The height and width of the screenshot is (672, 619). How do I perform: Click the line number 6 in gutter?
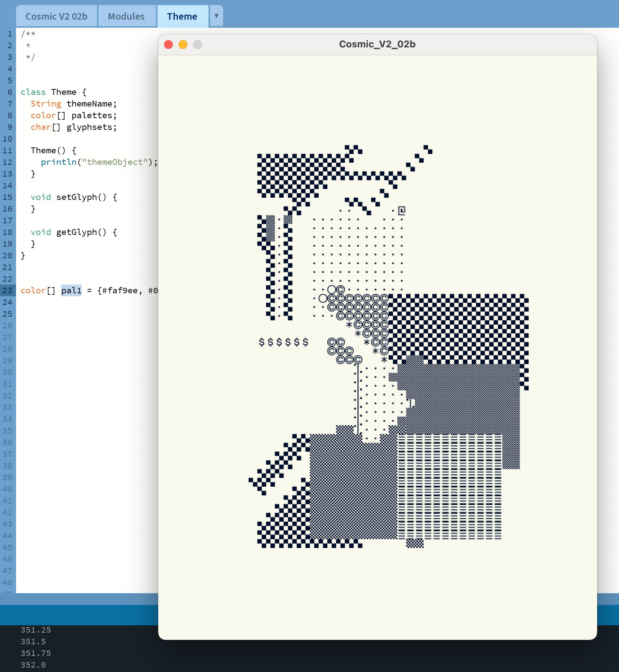tap(10, 92)
